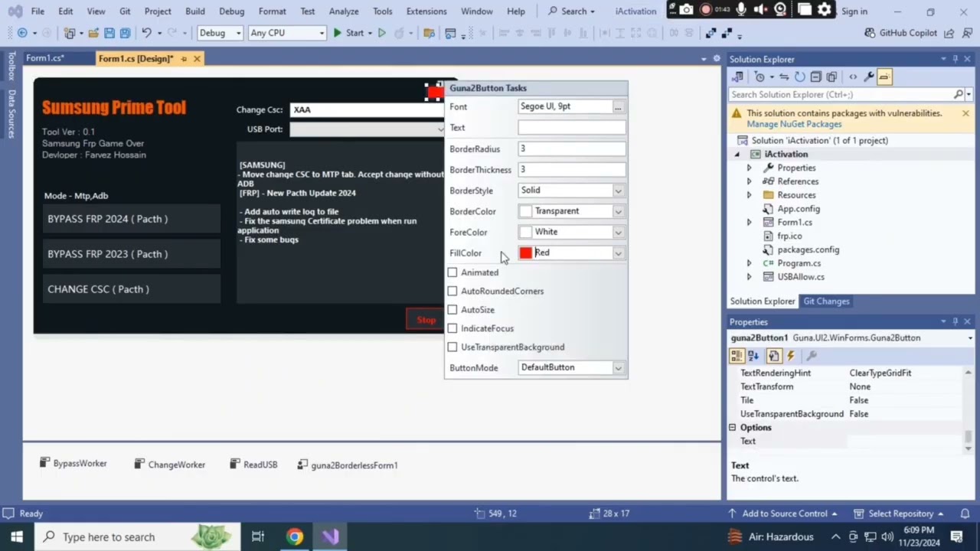This screenshot has height=551, width=980.
Task: Click the Save All toolbar icon
Action: 125,33
